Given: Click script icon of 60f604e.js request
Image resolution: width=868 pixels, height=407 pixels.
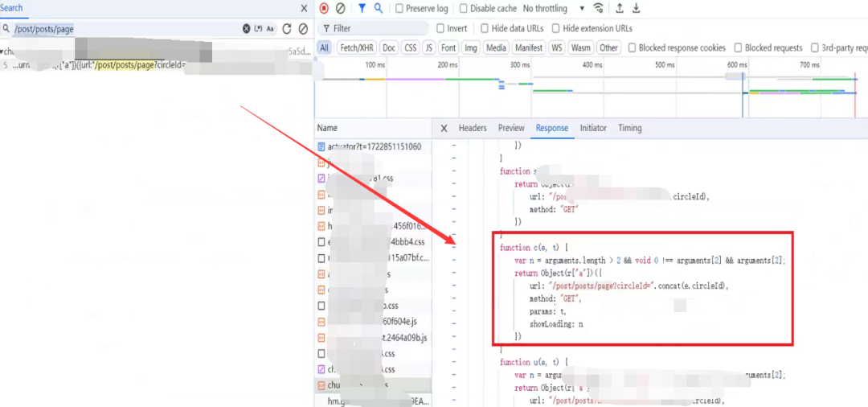Looking at the screenshot, I should pos(321,322).
